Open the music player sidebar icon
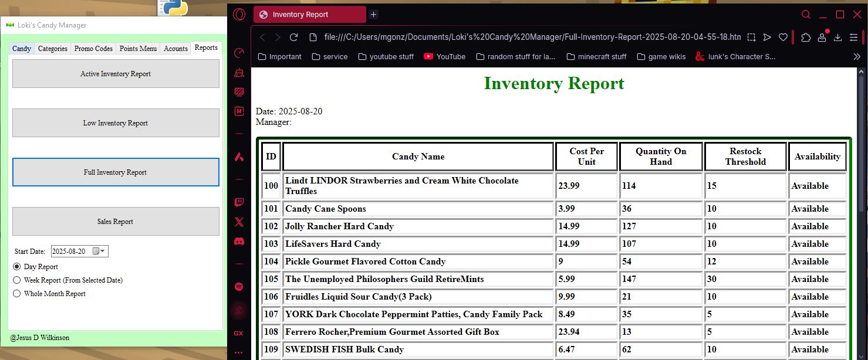 tap(239, 311)
